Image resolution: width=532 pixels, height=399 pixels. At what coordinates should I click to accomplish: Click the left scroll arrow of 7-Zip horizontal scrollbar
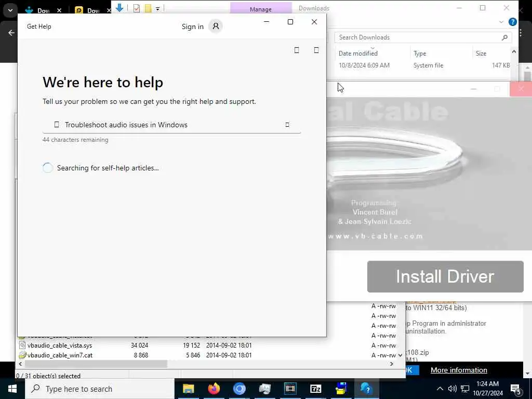tap(20, 364)
